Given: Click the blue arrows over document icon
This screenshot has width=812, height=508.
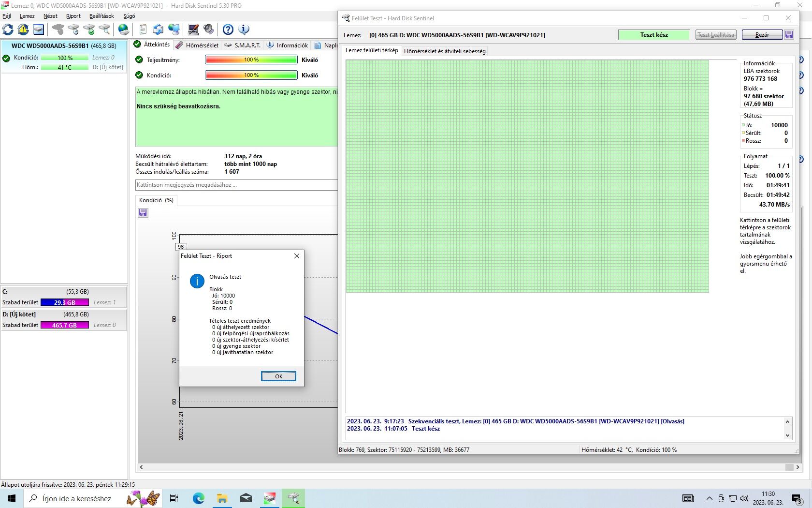Looking at the screenshot, I should pos(158,30).
